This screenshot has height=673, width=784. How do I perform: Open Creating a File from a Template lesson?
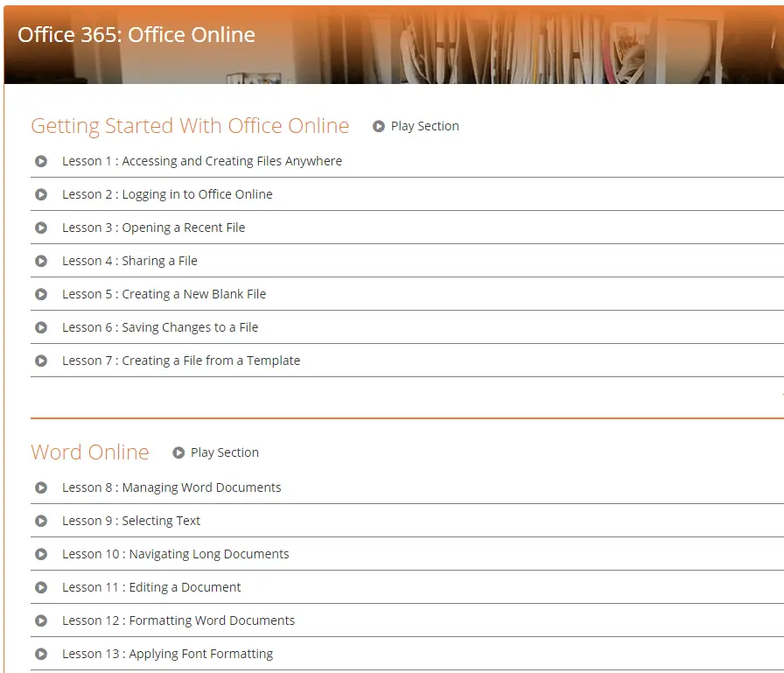point(181,361)
